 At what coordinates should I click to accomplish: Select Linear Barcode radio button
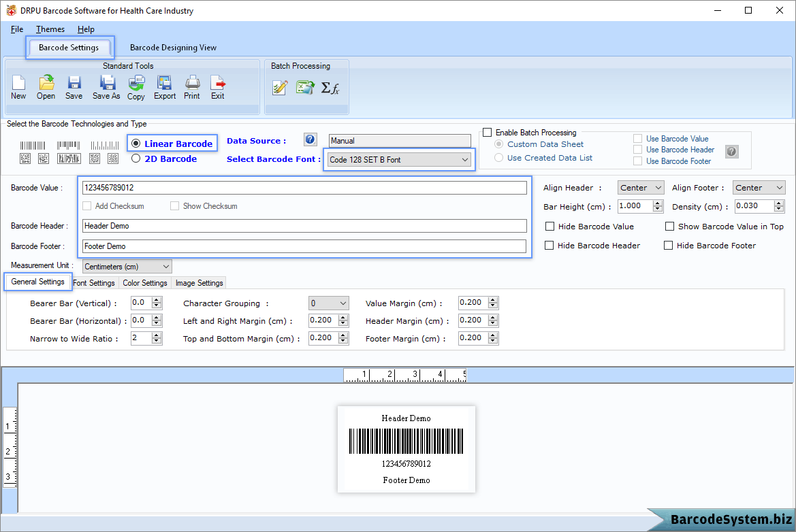tap(136, 144)
